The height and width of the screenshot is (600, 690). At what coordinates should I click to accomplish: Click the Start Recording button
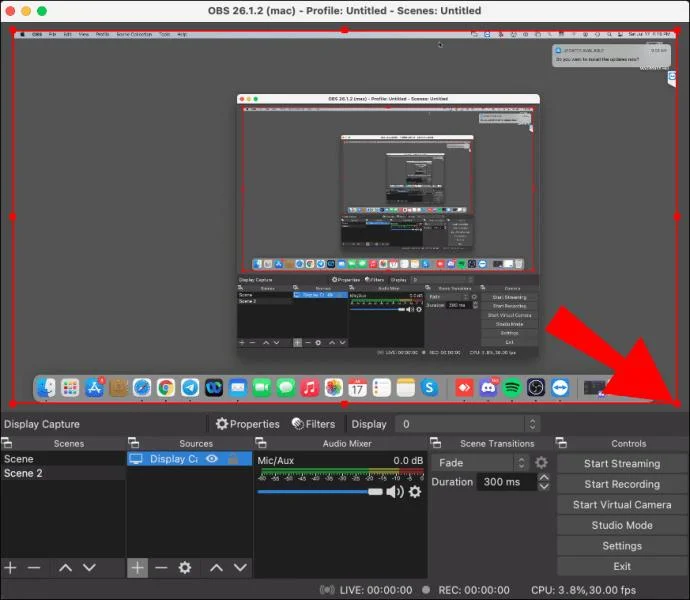pos(622,484)
